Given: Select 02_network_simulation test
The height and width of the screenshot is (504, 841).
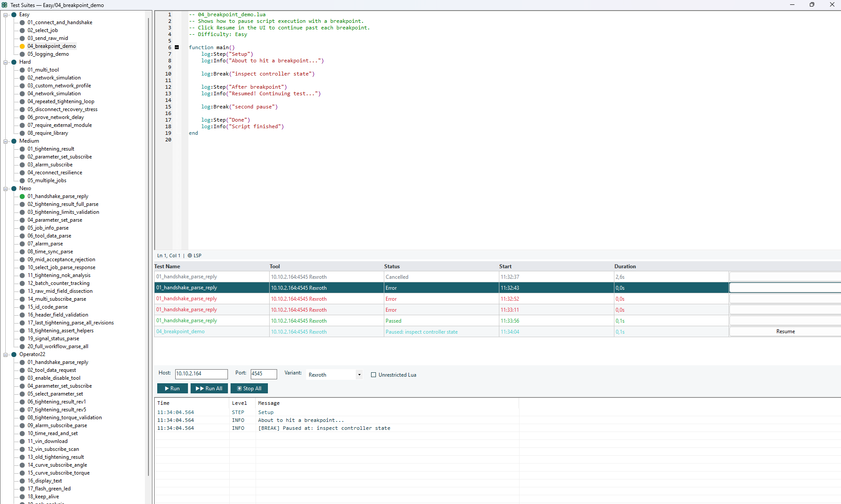Looking at the screenshot, I should coord(54,78).
